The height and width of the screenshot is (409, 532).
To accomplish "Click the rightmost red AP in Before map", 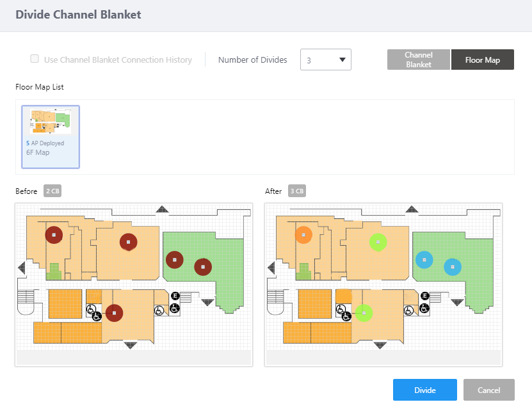I will tap(202, 266).
